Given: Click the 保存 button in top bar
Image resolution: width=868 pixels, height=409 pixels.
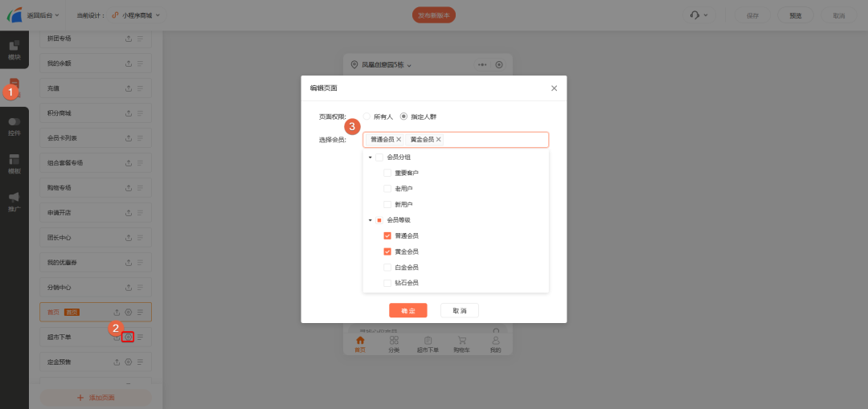Looking at the screenshot, I should pos(752,15).
